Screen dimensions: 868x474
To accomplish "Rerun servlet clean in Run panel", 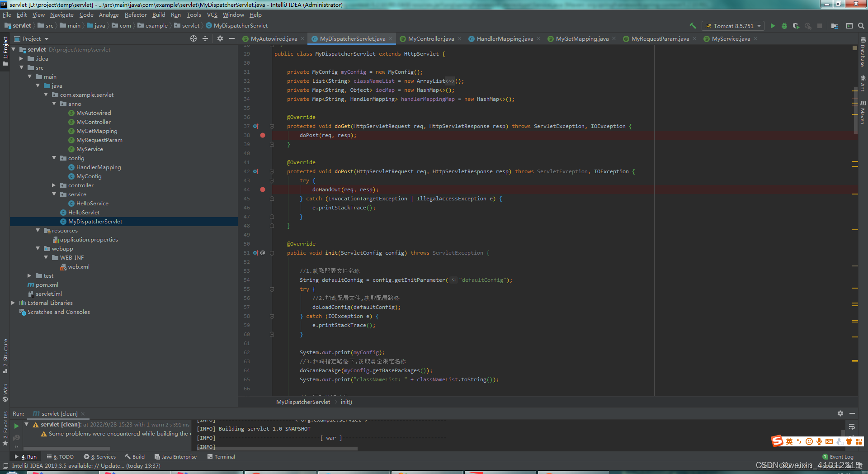I will 16,426.
